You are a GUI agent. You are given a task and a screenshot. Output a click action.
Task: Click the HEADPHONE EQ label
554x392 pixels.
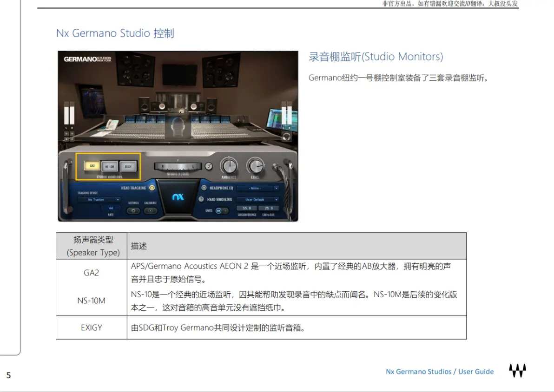pos(221,188)
